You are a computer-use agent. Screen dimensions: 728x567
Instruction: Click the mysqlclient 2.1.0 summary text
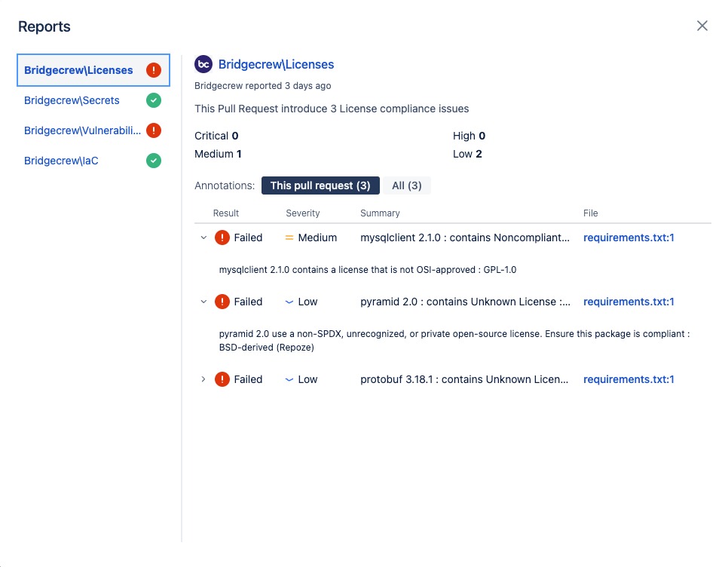click(x=465, y=238)
